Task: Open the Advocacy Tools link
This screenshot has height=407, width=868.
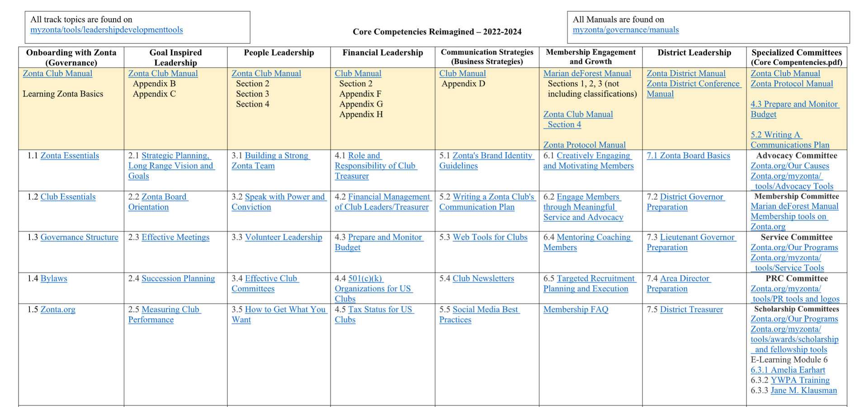Action: [x=792, y=181]
